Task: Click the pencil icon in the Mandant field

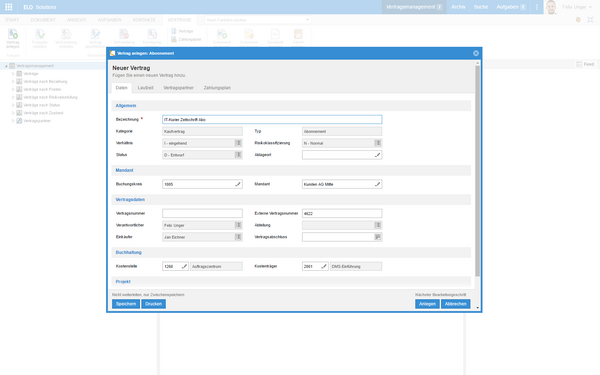Action: [377, 184]
